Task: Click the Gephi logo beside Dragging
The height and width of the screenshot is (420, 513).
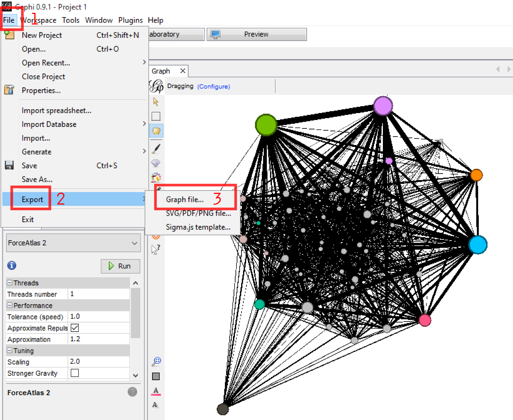Action: 156,86
